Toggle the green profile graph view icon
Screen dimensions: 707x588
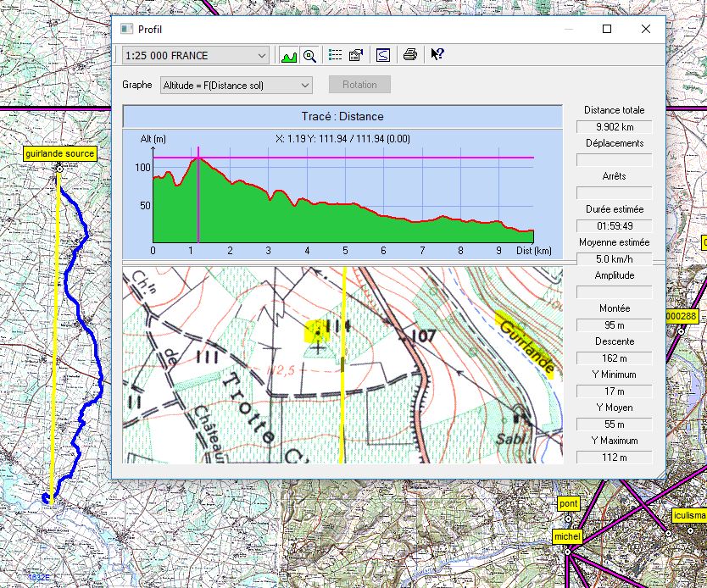pos(289,55)
